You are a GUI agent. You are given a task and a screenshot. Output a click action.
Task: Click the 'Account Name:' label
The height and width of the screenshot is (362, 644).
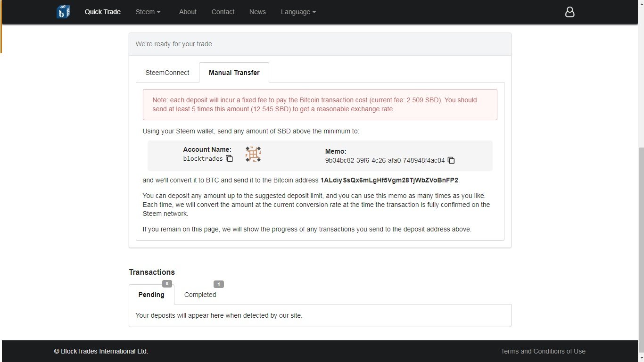pos(207,149)
